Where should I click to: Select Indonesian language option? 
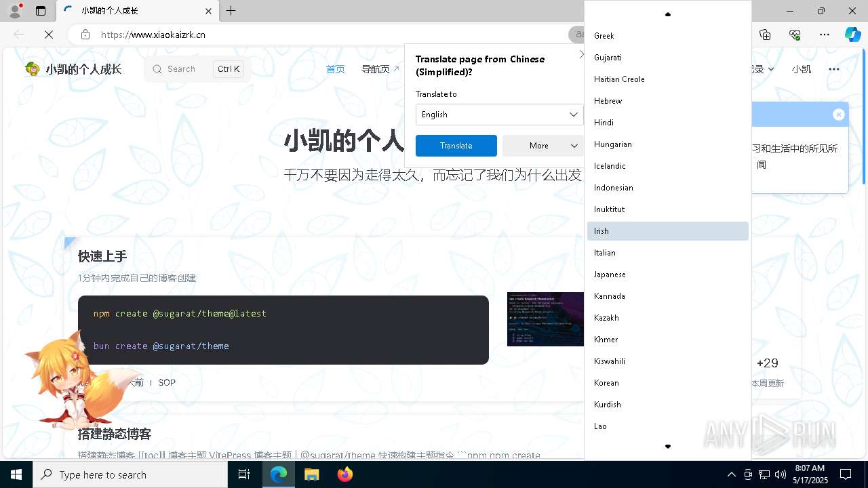[x=668, y=188]
